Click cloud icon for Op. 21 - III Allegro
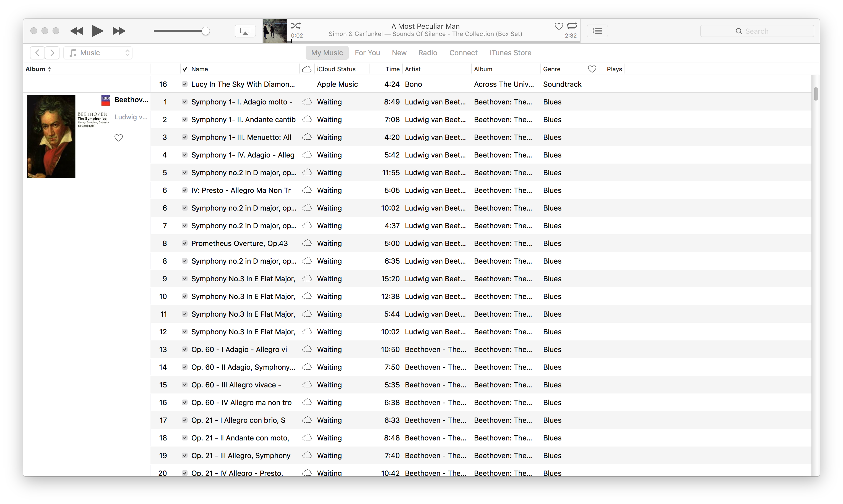Viewport: 843px width, 504px height. [x=307, y=455]
